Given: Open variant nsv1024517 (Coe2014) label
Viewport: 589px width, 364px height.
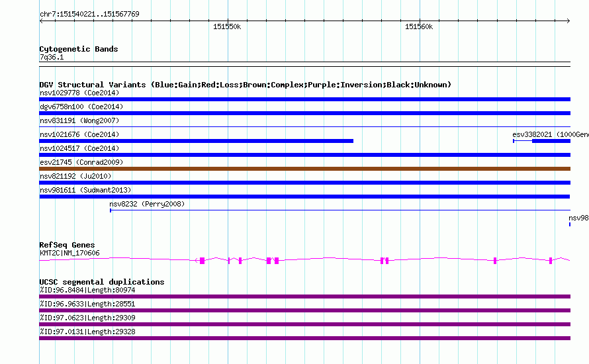Looking at the screenshot, I should (x=79, y=148).
